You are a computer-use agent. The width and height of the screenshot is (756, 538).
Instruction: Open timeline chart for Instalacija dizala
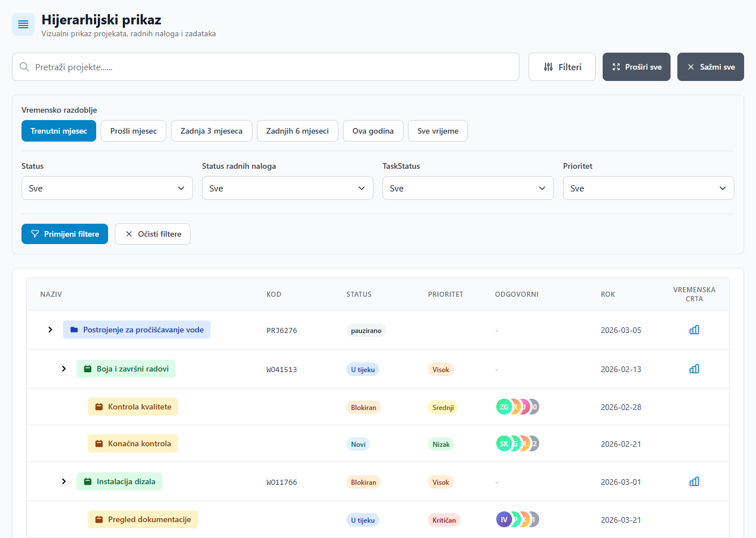coord(694,481)
